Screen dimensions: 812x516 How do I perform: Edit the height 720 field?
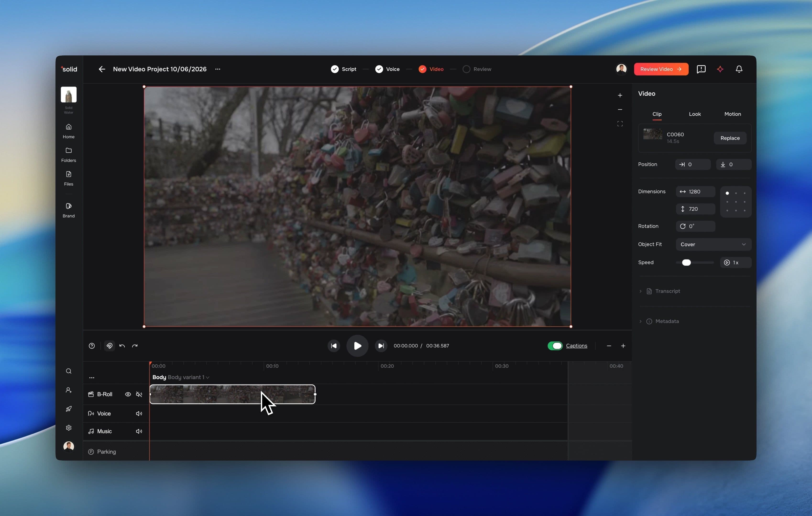coord(695,209)
